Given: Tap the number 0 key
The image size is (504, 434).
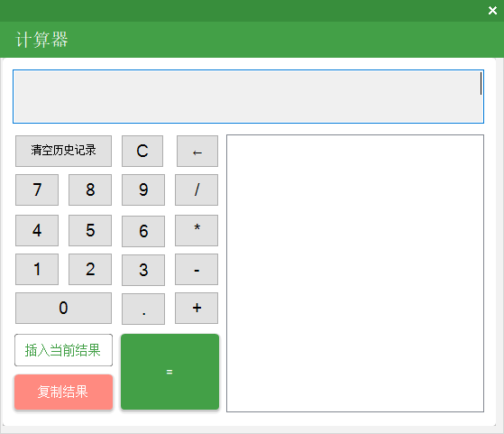Looking at the screenshot, I should pos(64,308).
